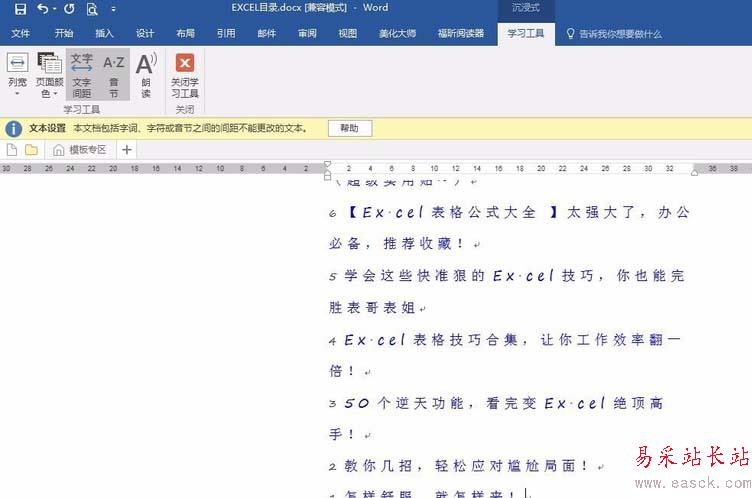This screenshot has height=498, width=752.
Task: Click line '5学会这些快准狠的Ex·cel技巧'
Action: 507,276
